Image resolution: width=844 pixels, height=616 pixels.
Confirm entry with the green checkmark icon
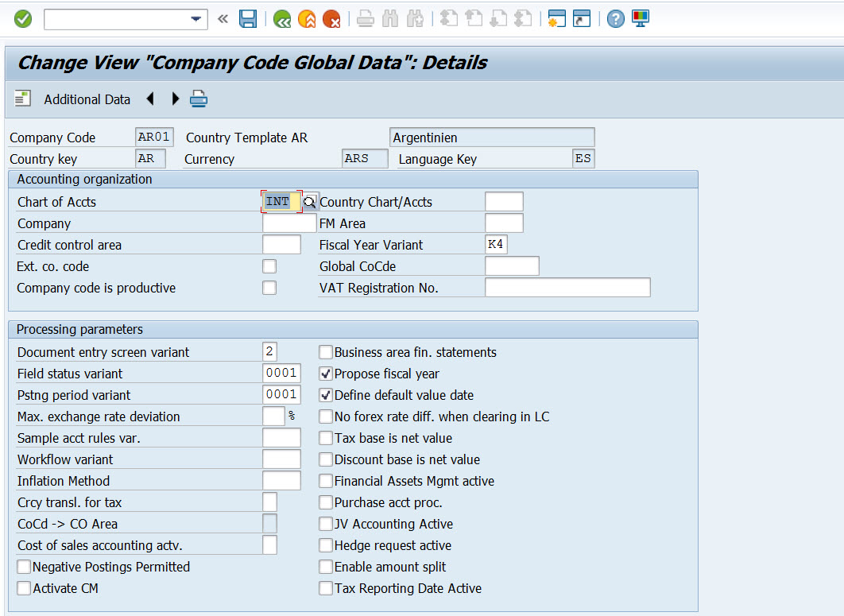pyautogui.click(x=22, y=18)
